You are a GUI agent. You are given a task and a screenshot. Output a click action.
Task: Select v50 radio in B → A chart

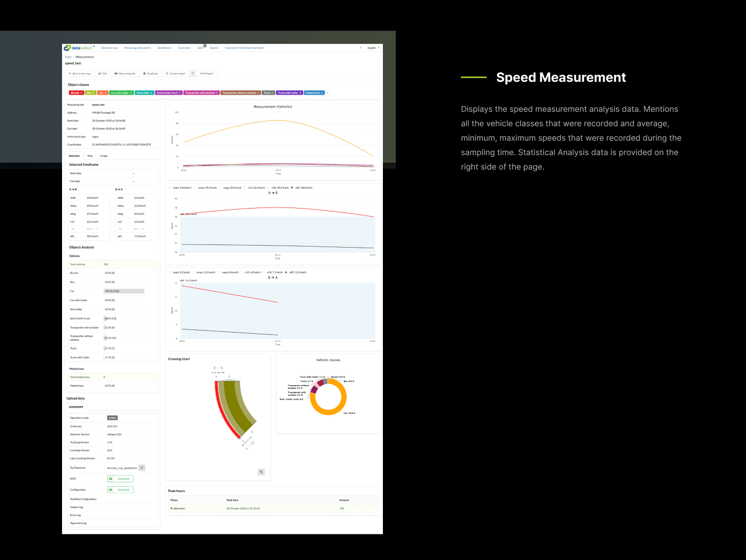click(264, 272)
